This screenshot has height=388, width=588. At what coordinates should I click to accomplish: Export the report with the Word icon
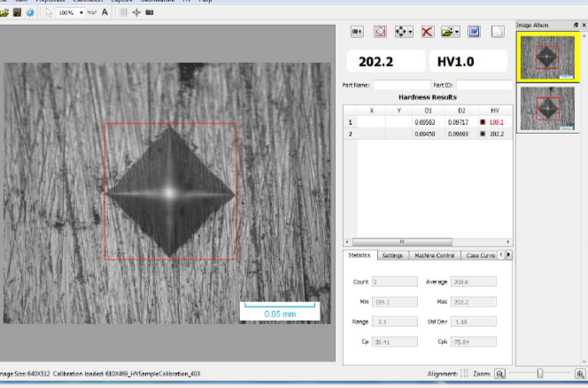pos(474,32)
